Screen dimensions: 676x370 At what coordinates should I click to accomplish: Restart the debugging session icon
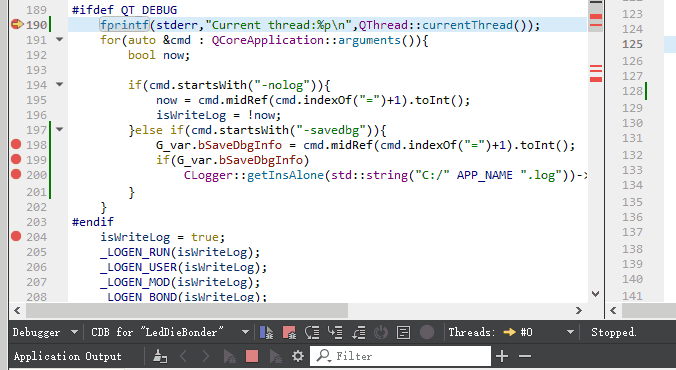click(x=381, y=332)
